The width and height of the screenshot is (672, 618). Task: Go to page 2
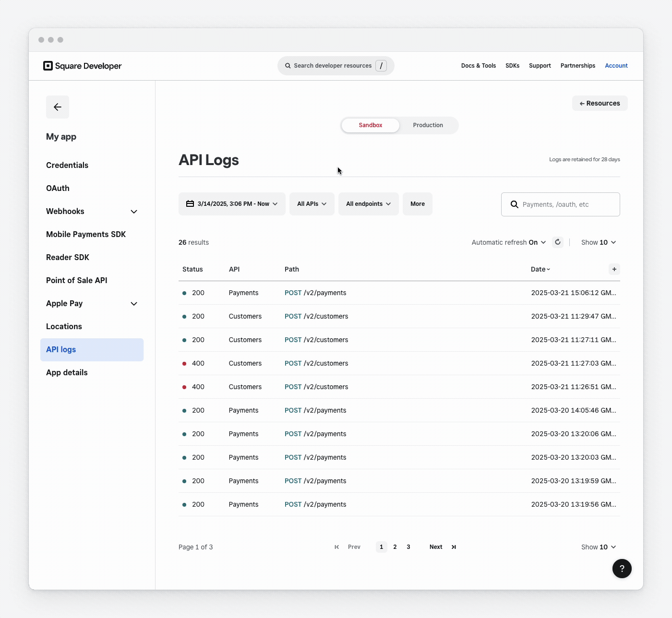click(x=395, y=547)
